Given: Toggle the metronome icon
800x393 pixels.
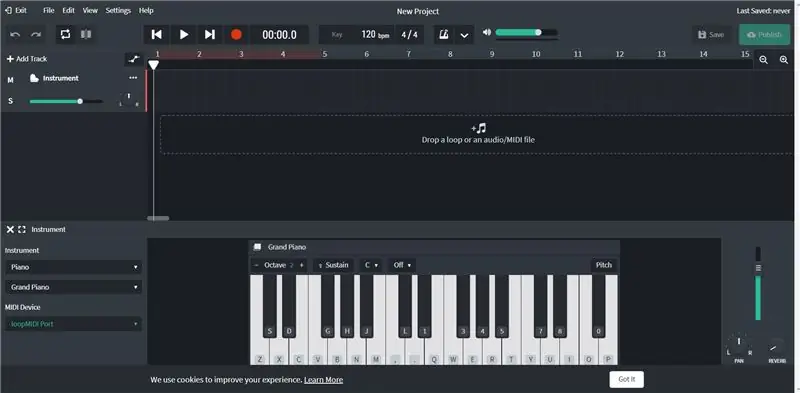Looking at the screenshot, I should (x=444, y=35).
